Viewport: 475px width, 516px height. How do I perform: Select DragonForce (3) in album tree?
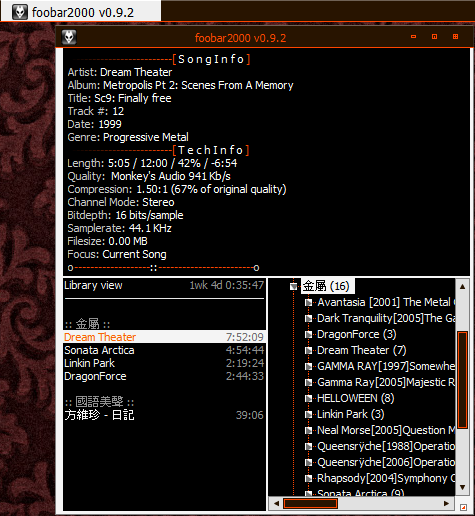(356, 334)
